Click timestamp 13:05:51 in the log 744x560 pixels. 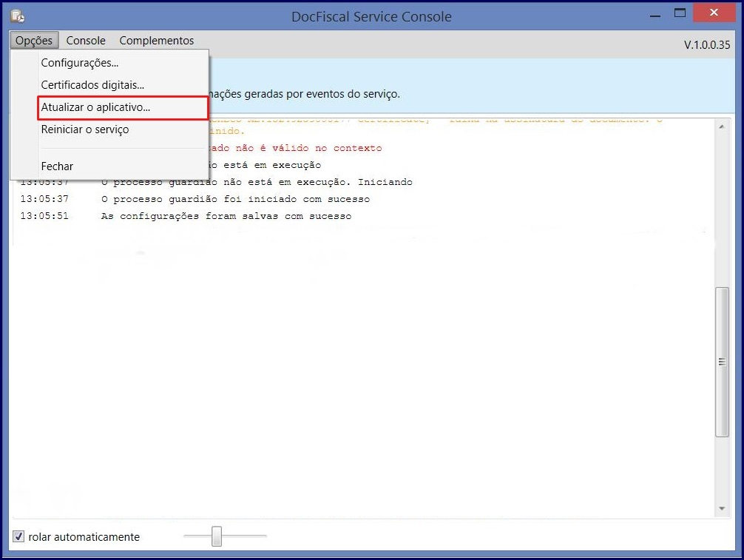44,216
